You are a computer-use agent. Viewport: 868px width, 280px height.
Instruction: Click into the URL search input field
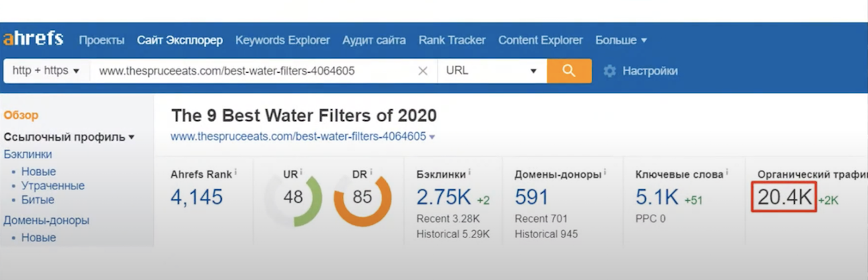253,71
